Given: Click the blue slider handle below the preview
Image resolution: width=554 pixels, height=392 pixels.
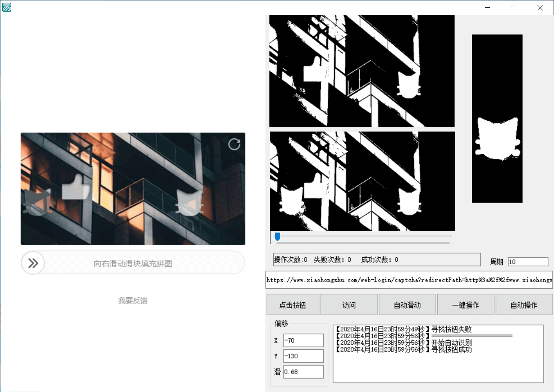Looking at the screenshot, I should coord(277,236).
